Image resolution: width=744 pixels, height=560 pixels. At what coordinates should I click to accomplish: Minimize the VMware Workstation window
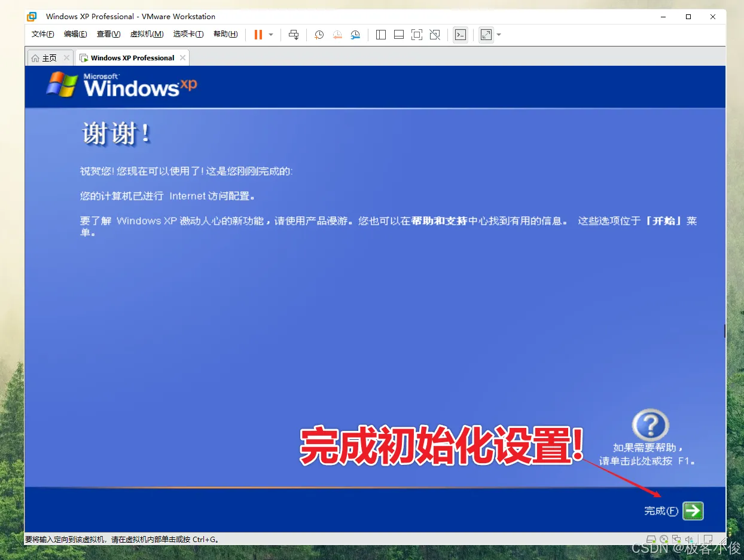point(664,17)
